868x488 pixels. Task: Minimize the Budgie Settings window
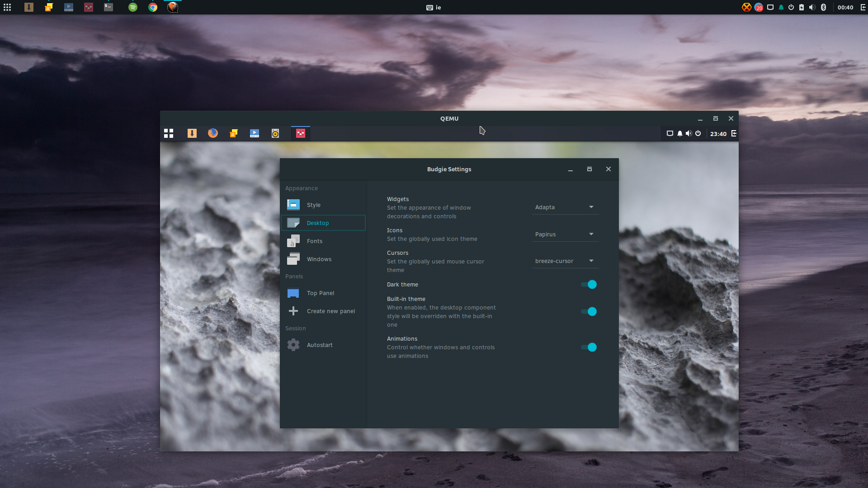pyautogui.click(x=571, y=169)
